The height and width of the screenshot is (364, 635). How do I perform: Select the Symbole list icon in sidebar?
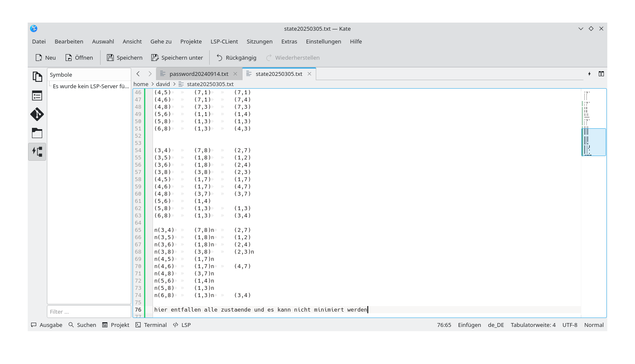point(37,95)
